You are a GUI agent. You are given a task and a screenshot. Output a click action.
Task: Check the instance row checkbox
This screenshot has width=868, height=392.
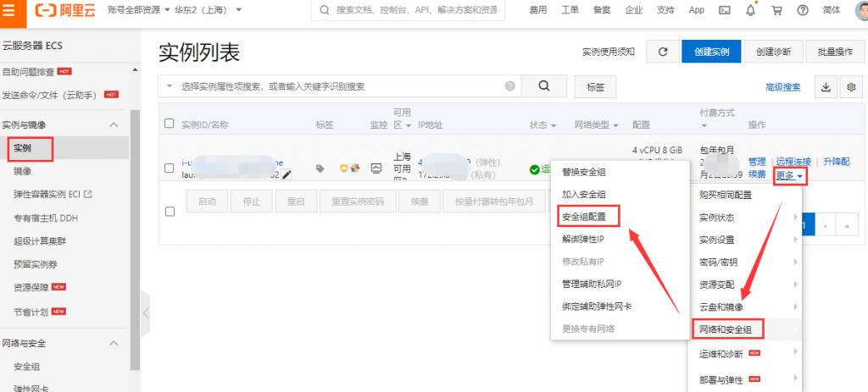[x=169, y=168]
